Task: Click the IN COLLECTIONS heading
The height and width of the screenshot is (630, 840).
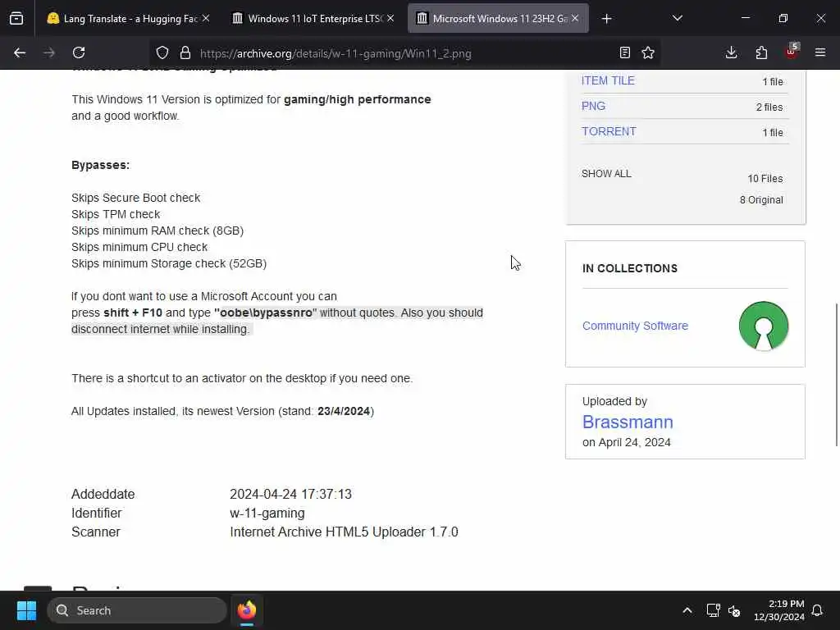Action: (x=630, y=268)
